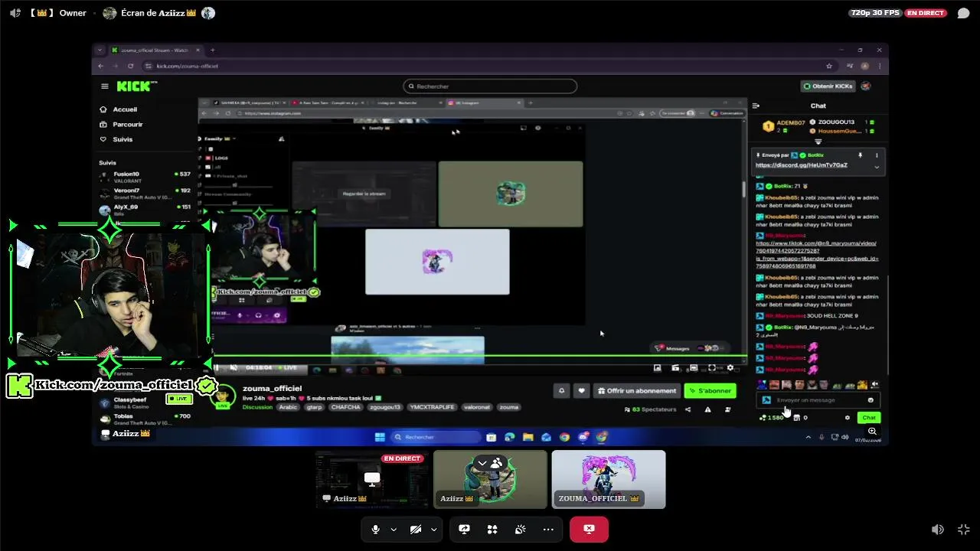
Task: Click the zoom magnifier icon on stream
Action: [x=872, y=432]
